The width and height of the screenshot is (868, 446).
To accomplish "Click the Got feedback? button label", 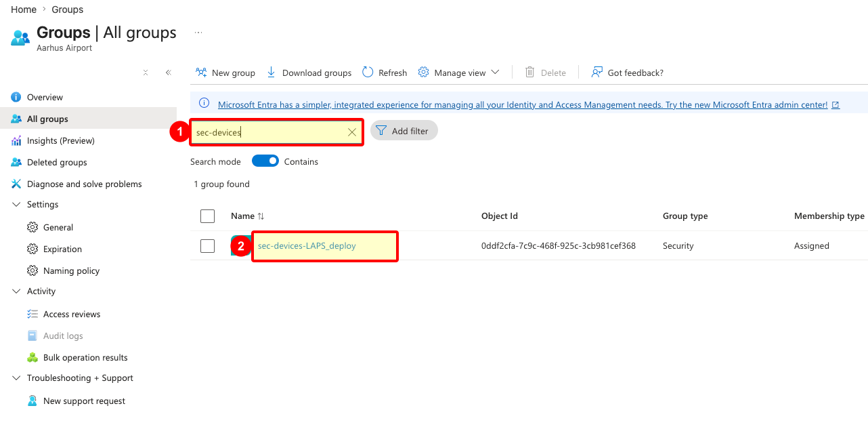I will tap(636, 73).
